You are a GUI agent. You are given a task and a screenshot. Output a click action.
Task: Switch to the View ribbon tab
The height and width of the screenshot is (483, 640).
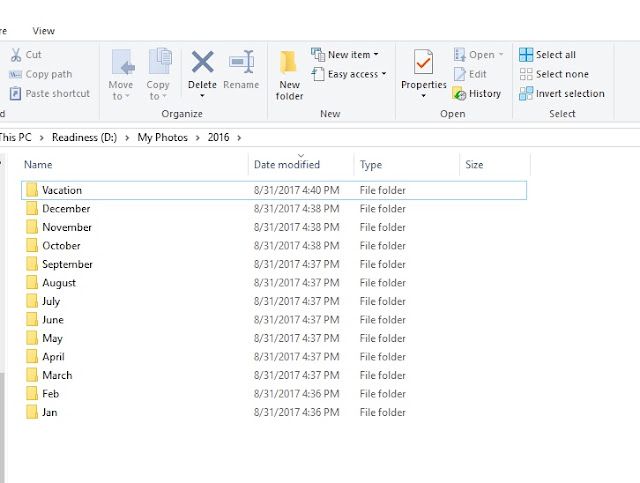pyautogui.click(x=43, y=31)
